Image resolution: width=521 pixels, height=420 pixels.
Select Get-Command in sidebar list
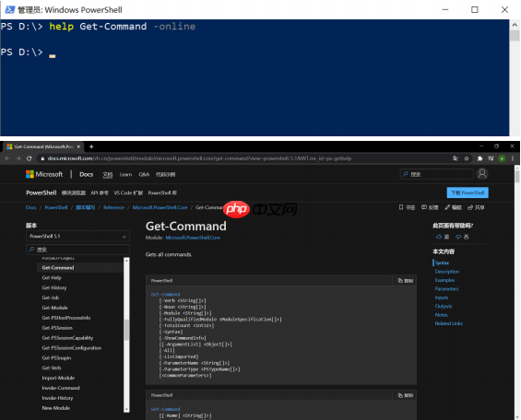(x=80, y=267)
